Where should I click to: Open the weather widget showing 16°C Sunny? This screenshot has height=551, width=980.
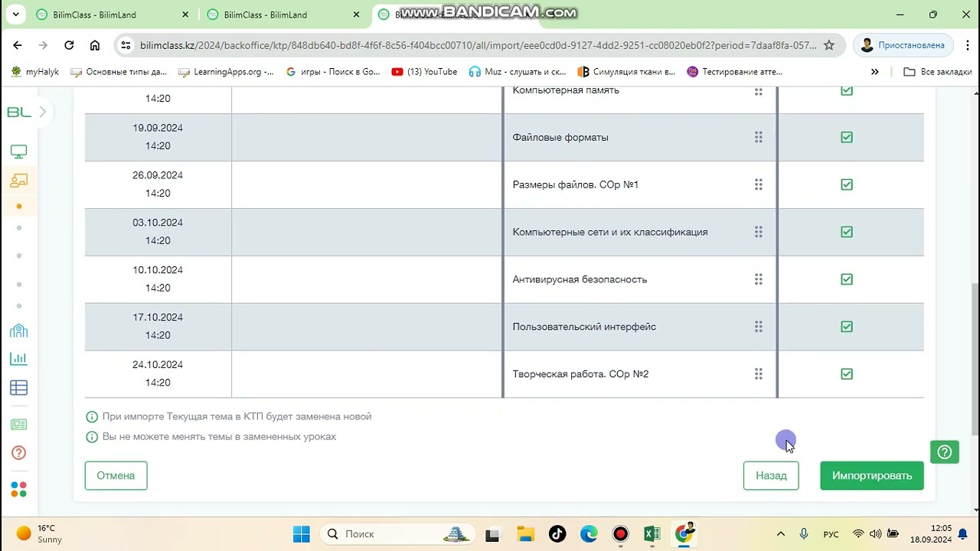[x=40, y=534]
